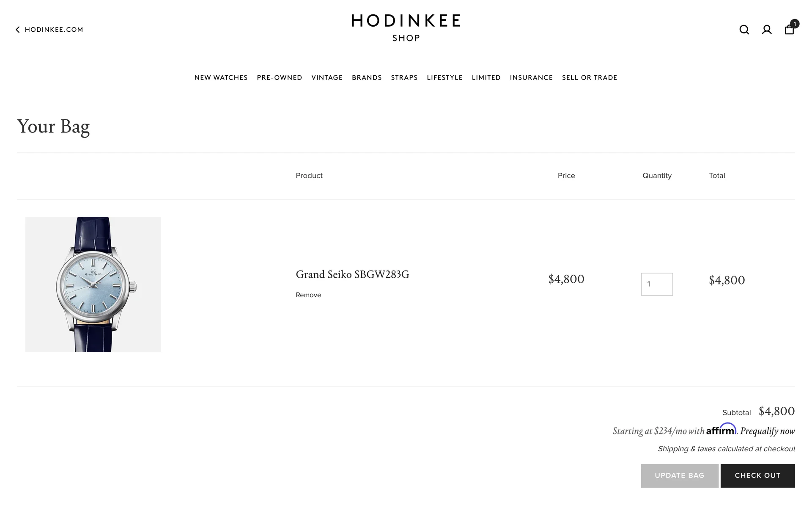Screen dimensions: 812x508
Task: Go to Pre-Owned section
Action: [x=279, y=77]
